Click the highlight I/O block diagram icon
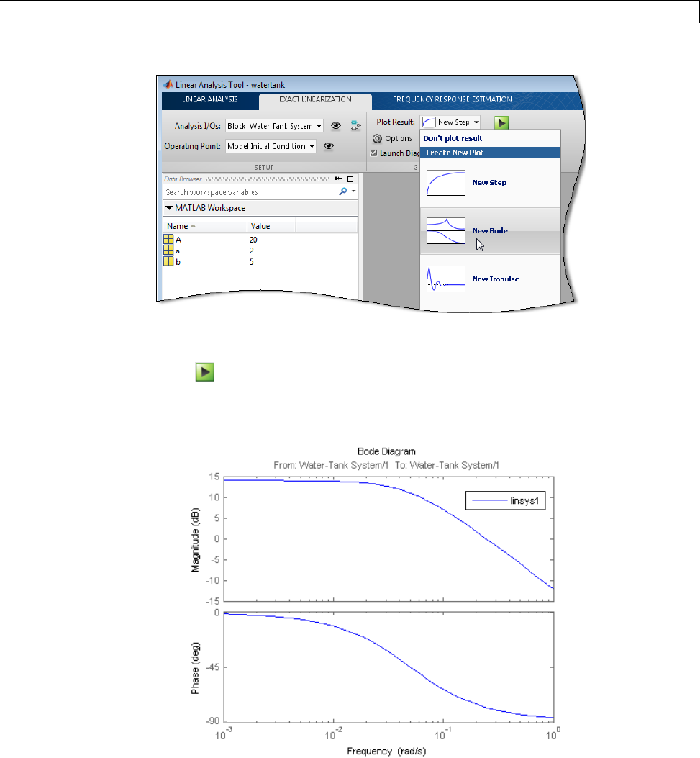The width and height of the screenshot is (700, 758). point(355,126)
